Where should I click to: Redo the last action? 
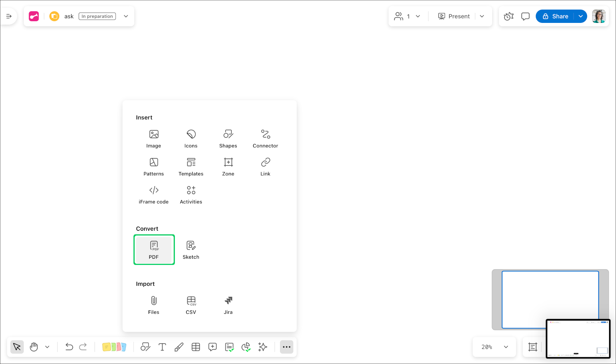point(83,347)
